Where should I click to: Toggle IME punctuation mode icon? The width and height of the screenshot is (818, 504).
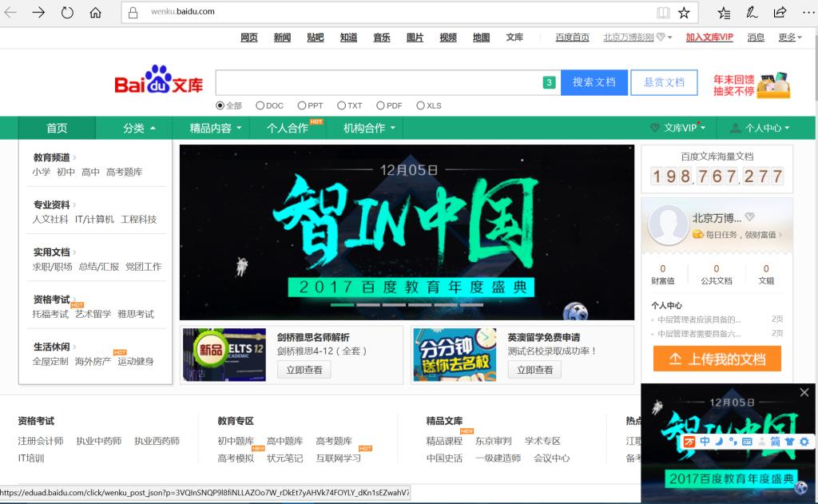[x=733, y=442]
